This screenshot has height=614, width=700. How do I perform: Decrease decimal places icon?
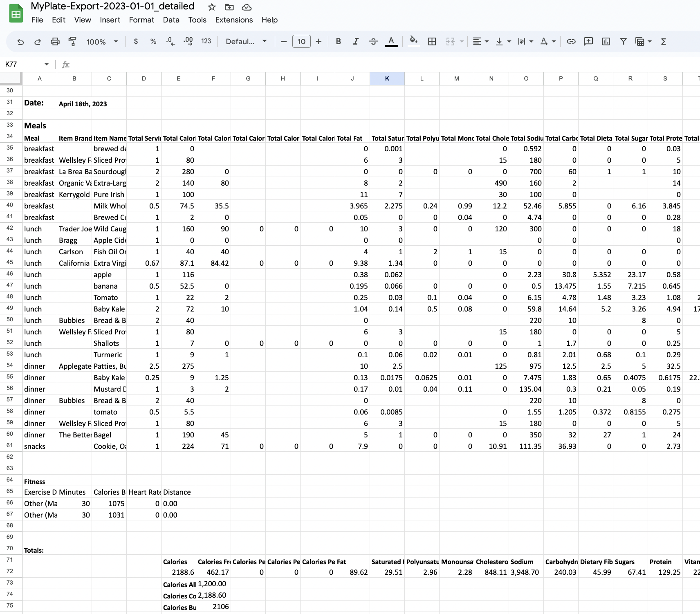[171, 41]
